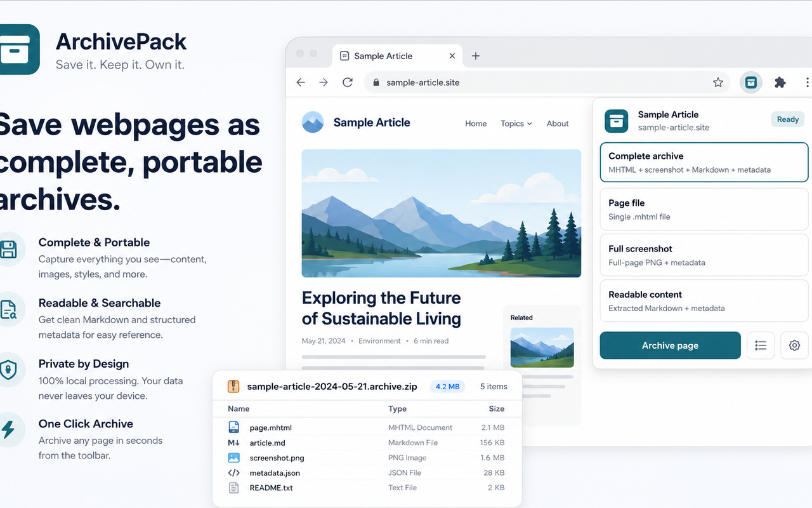Click the metadata.json code icon

233,473
